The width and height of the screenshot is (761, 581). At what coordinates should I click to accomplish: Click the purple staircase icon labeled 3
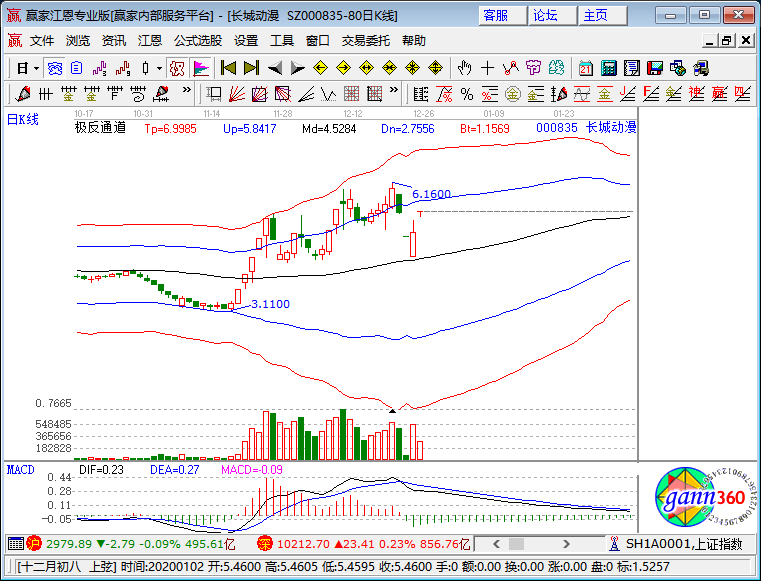99,68
